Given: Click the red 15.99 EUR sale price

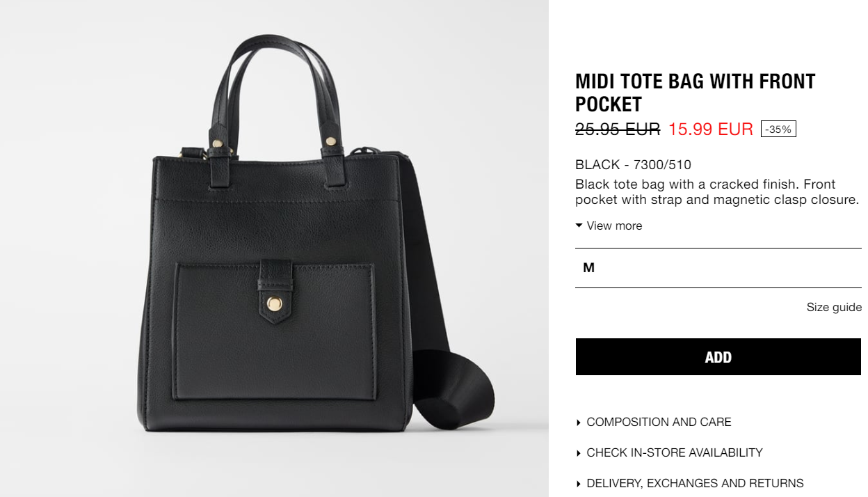Looking at the screenshot, I should point(711,129).
